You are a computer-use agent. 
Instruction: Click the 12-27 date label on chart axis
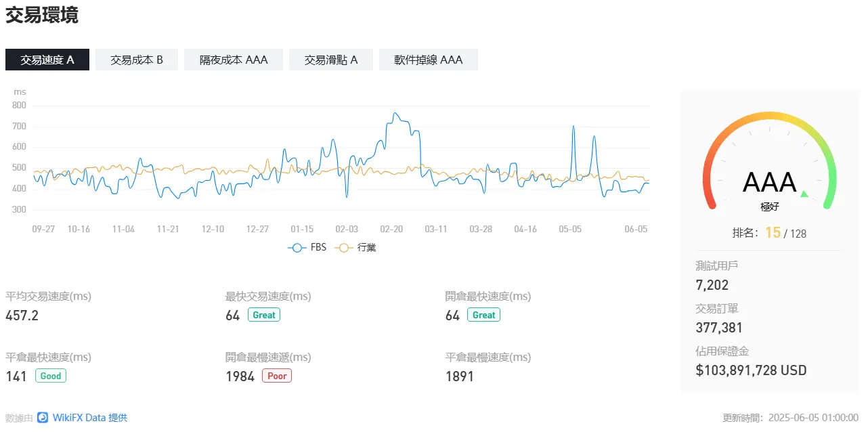[257, 229]
